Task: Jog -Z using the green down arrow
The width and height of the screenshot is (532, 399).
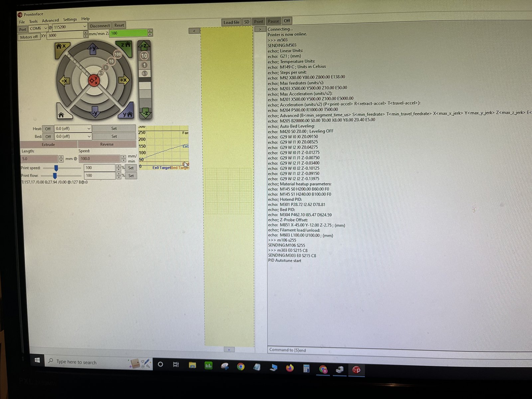Action: point(145,113)
